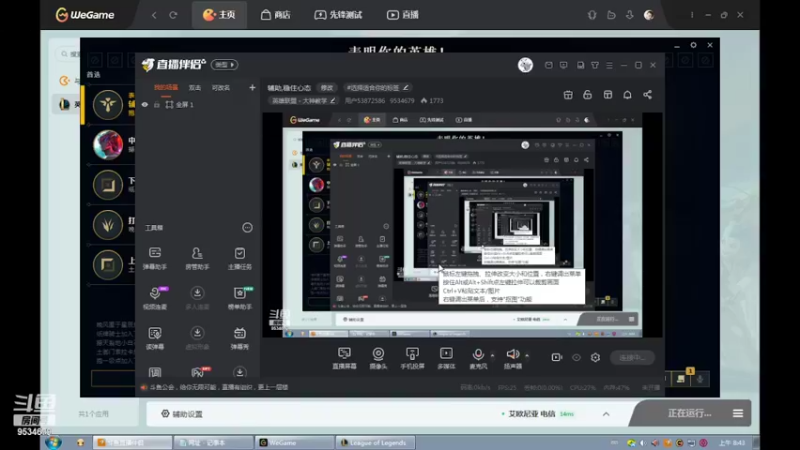The width and height of the screenshot is (800, 450).
Task: Edit stream tag 选择适合你的标签
Action: 377,88
